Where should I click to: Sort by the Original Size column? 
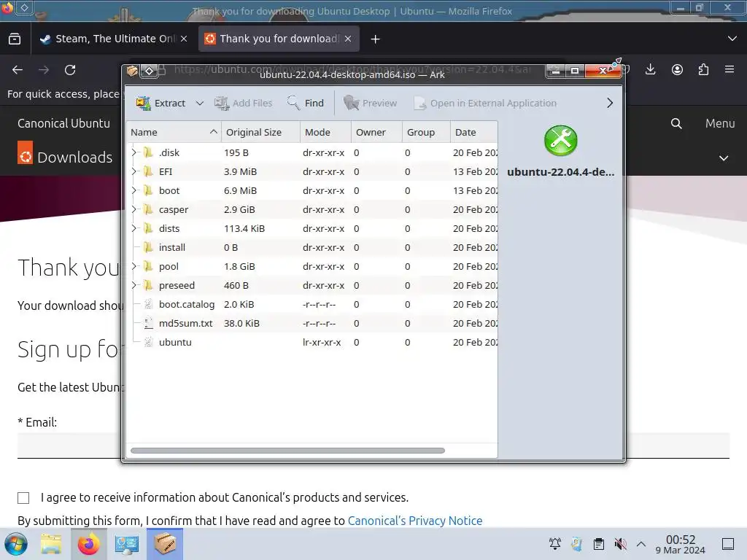click(260, 133)
